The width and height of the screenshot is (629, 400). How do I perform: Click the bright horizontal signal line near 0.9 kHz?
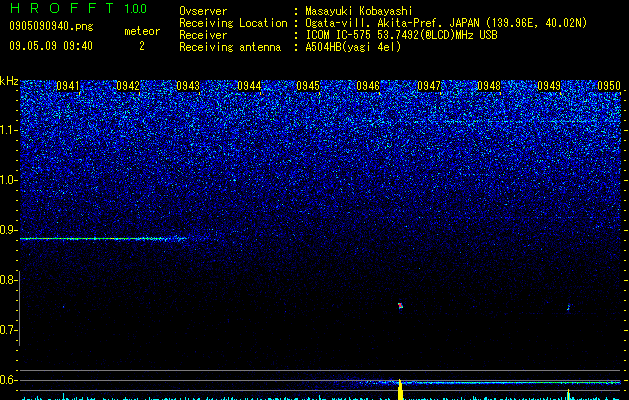coord(103,239)
